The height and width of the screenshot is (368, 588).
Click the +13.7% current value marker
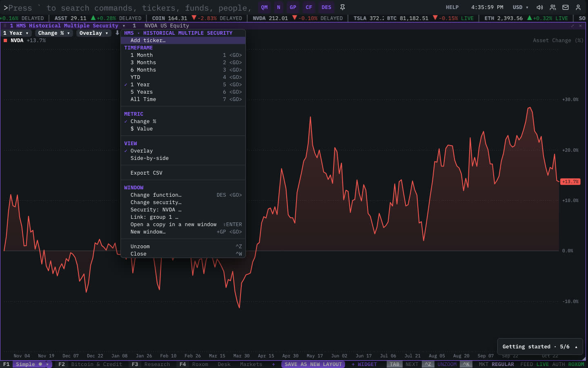point(570,182)
